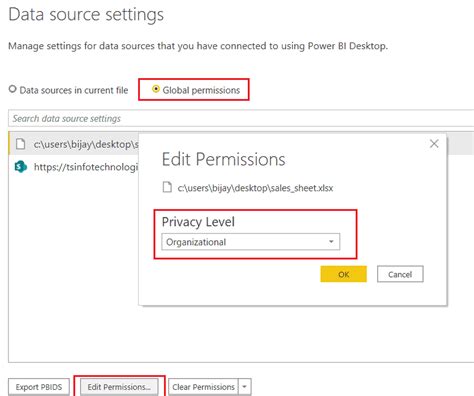Viewport: 474px width, 396px height.
Task: Click the Edit Permissions dialog title
Action: pos(224,159)
